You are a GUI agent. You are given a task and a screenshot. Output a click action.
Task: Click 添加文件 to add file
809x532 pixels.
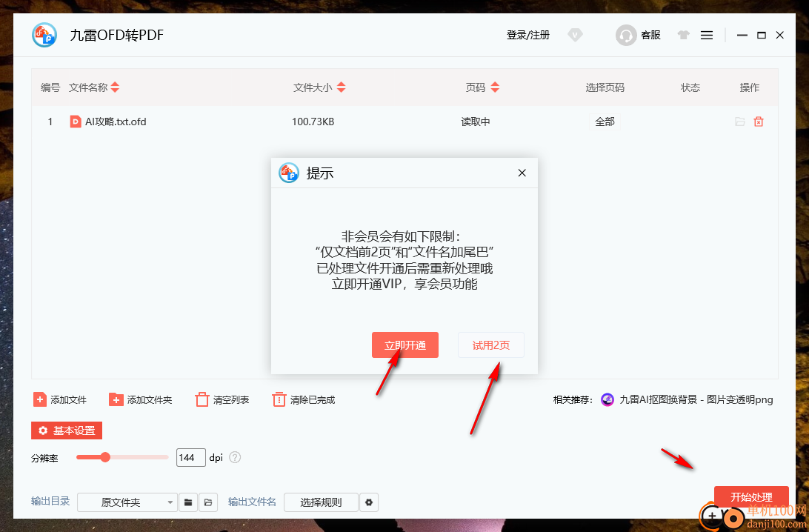[60, 399]
